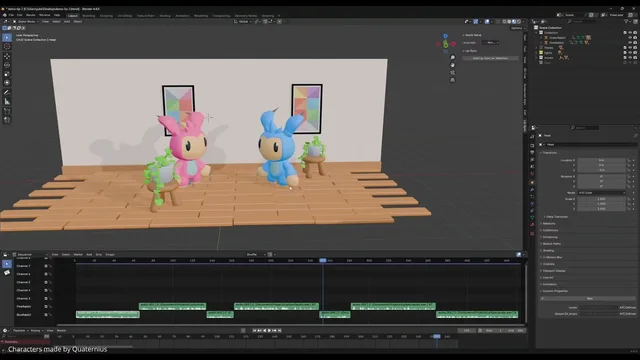
Task: Select the Rotate tool
Action: pyautogui.click(x=7, y=65)
